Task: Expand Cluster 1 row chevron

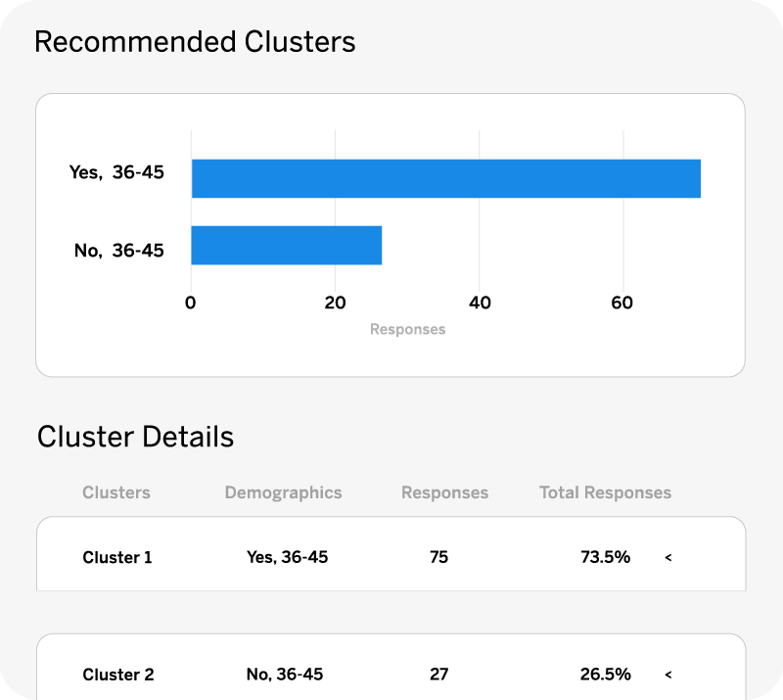Action: 668,557
